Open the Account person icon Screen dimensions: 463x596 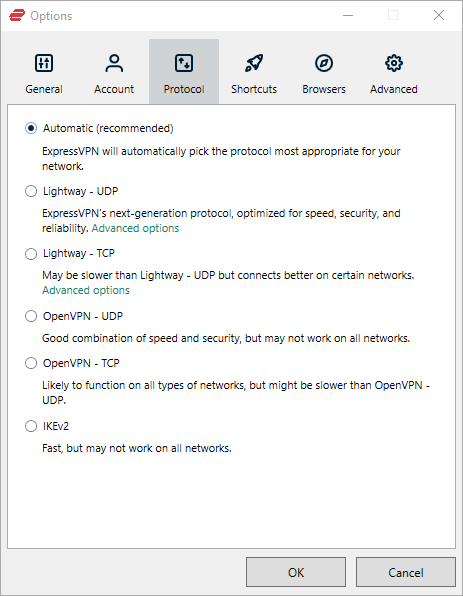(x=114, y=63)
